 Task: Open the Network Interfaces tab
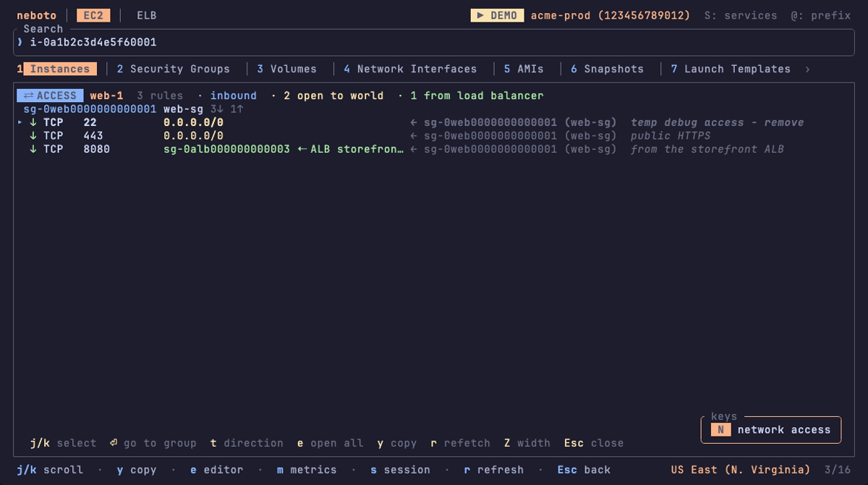(x=410, y=69)
